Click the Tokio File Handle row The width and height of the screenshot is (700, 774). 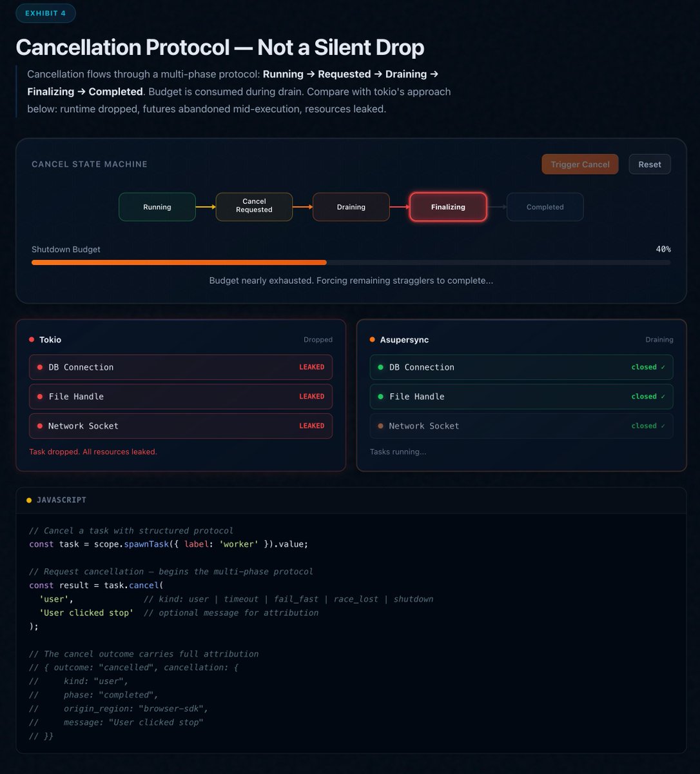[x=181, y=397]
